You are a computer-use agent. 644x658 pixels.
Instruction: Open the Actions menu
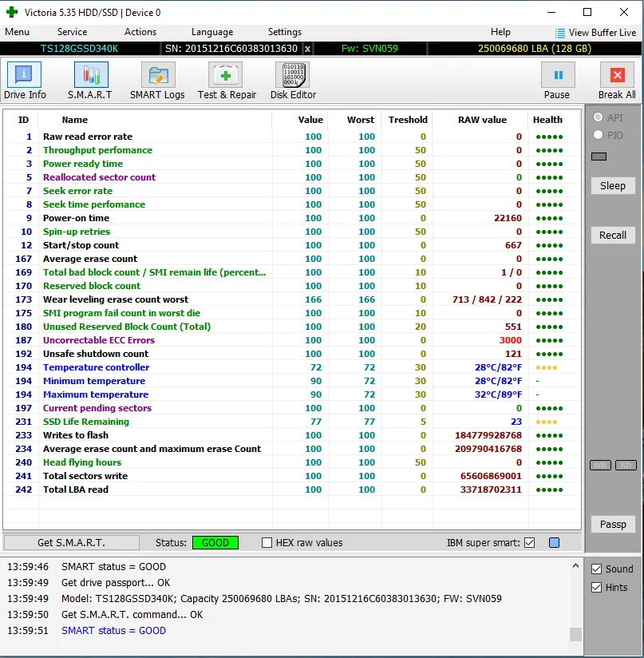click(140, 32)
